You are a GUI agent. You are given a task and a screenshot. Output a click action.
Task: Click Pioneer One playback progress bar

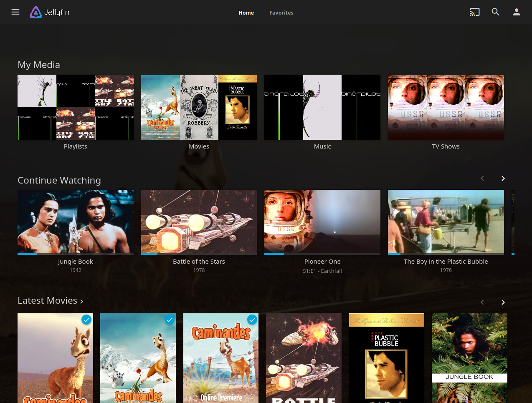[322, 254]
